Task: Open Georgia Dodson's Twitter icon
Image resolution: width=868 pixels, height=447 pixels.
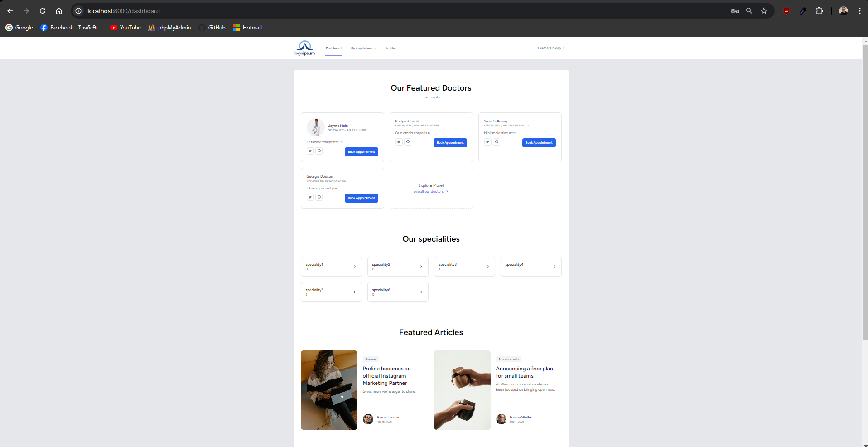Action: coord(310,197)
